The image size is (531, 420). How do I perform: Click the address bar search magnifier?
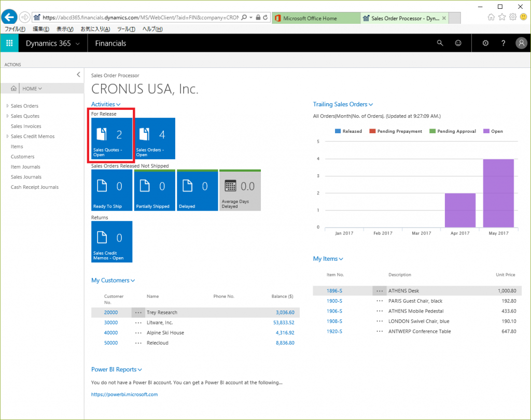[244, 17]
